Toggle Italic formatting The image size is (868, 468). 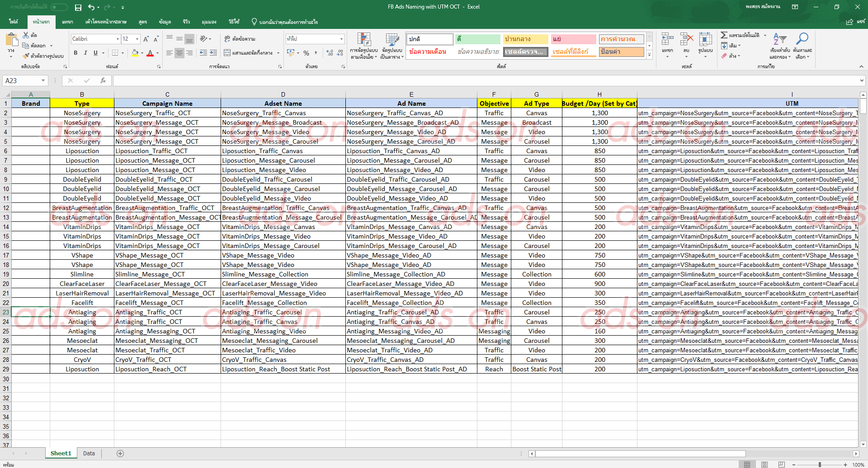point(85,53)
